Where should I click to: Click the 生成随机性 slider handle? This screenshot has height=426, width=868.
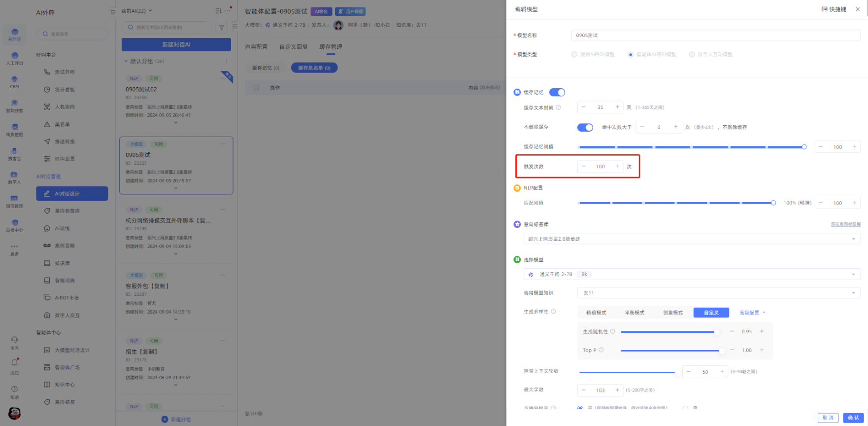[x=715, y=332]
